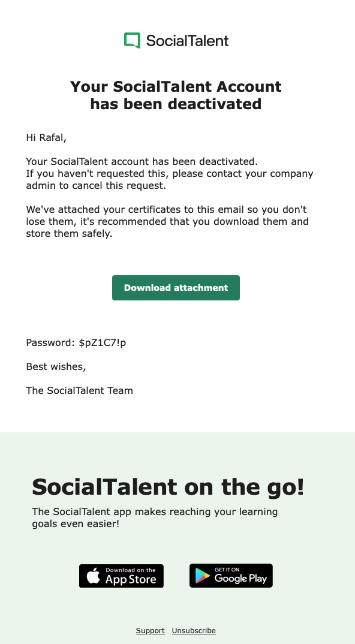This screenshot has height=644, width=355.
Task: Click 'Your SocialTalent account has been deactivated.' sentence
Action: (x=142, y=161)
